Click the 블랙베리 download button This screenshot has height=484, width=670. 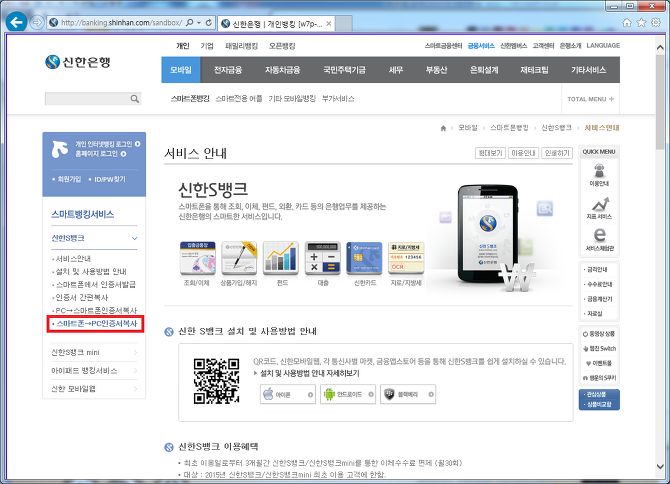[408, 394]
